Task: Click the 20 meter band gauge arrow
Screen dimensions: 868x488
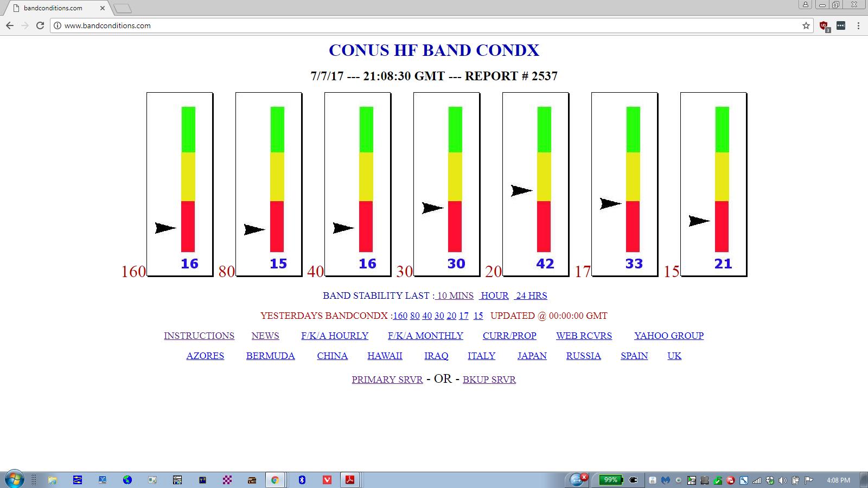Action: click(x=521, y=191)
